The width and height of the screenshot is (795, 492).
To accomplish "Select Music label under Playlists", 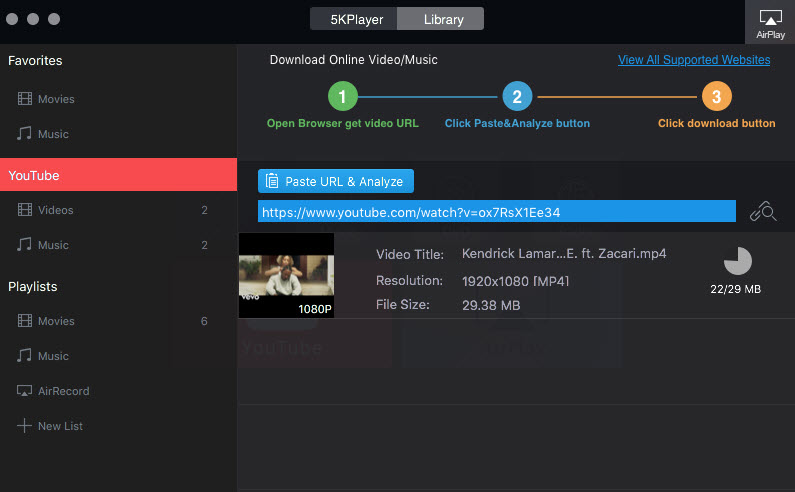I will [x=53, y=356].
